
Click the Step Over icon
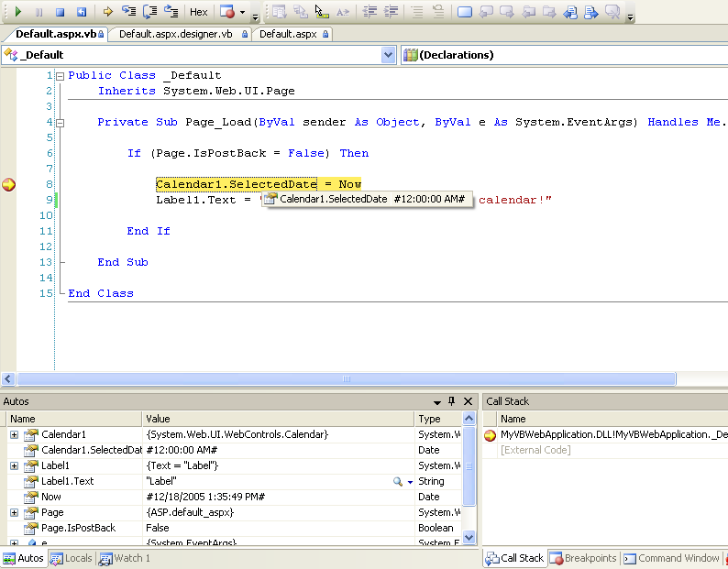click(150, 12)
